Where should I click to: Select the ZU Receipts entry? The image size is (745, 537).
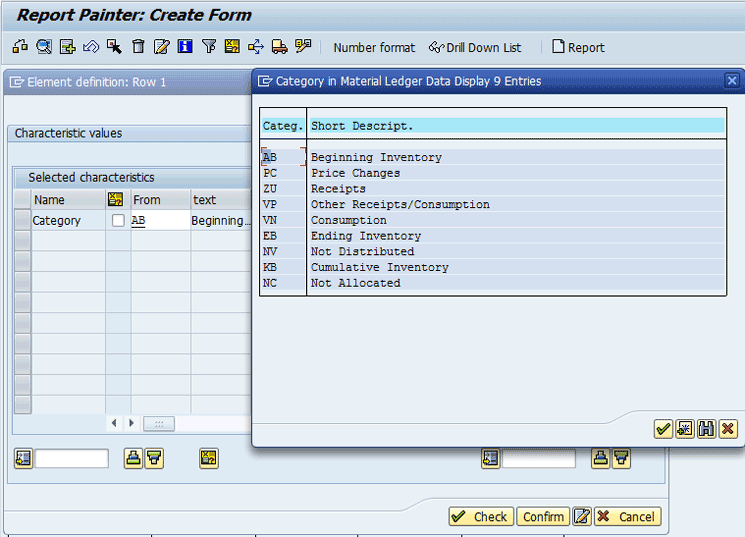point(493,189)
